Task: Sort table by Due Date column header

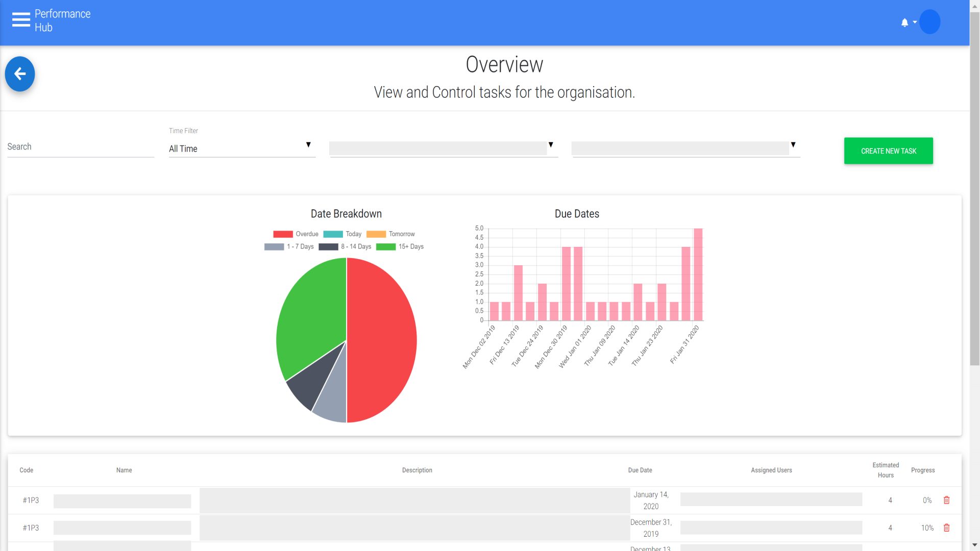Action: pyautogui.click(x=640, y=470)
